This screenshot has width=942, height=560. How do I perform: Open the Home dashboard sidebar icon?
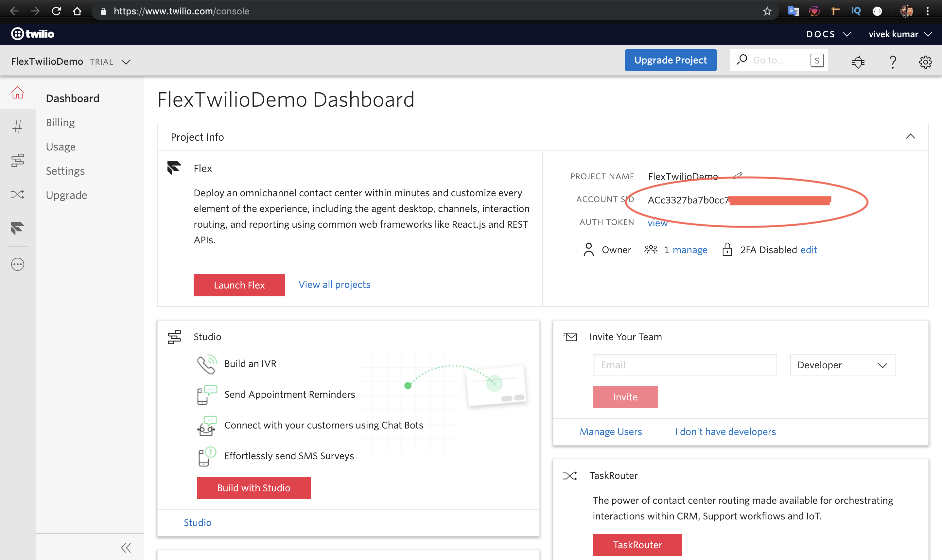click(x=17, y=93)
